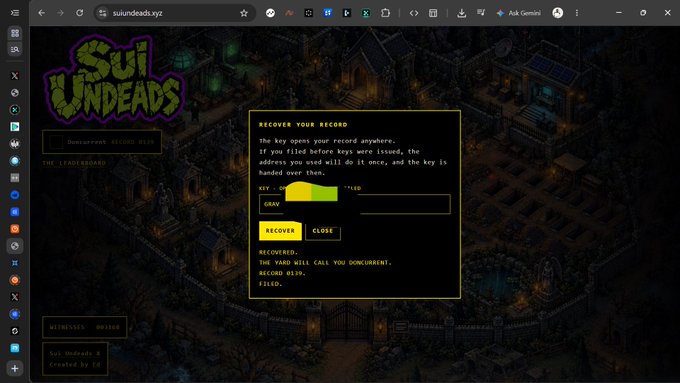Viewport: 680px width, 383px height.
Task: Click the Sui Undeads logo
Action: point(114,79)
